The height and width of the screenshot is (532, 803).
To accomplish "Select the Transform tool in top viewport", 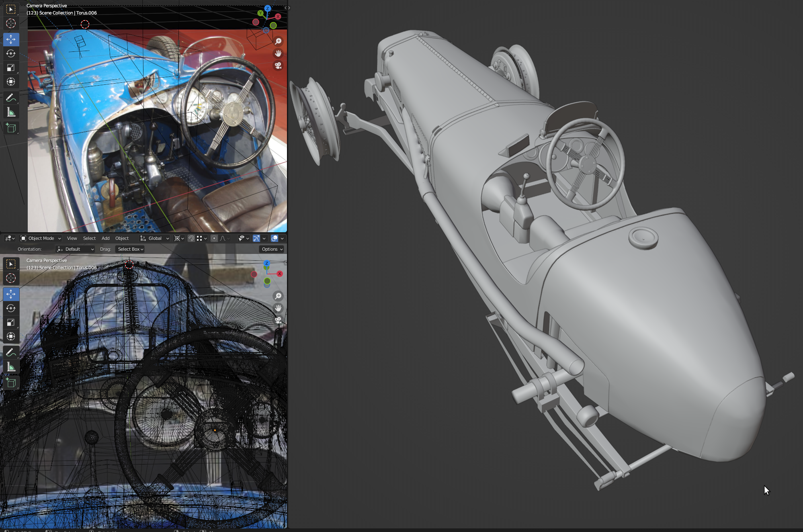I will point(11,82).
